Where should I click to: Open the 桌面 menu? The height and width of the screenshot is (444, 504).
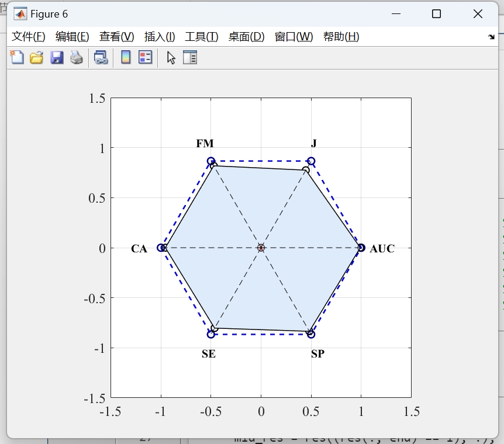coord(243,36)
